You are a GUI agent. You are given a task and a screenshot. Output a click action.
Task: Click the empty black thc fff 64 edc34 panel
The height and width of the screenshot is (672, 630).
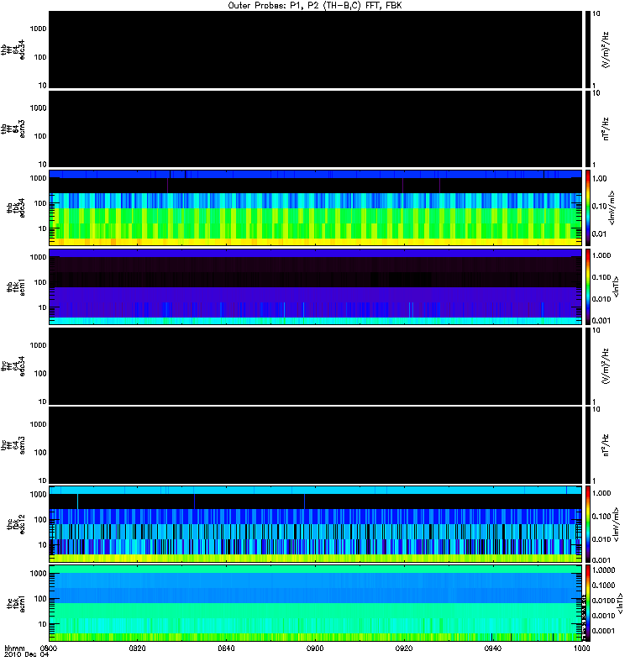click(316, 366)
